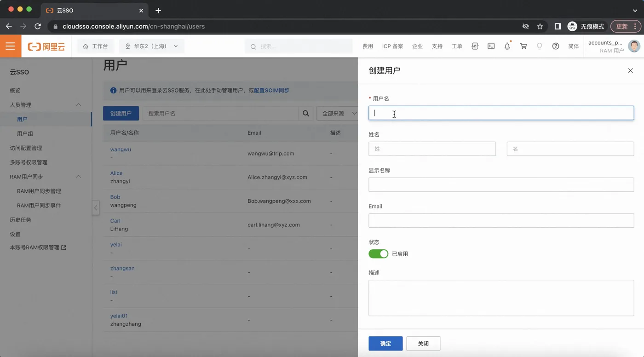Viewport: 644px width, 357px height.
Task: Open user Bob
Action: [115, 197]
